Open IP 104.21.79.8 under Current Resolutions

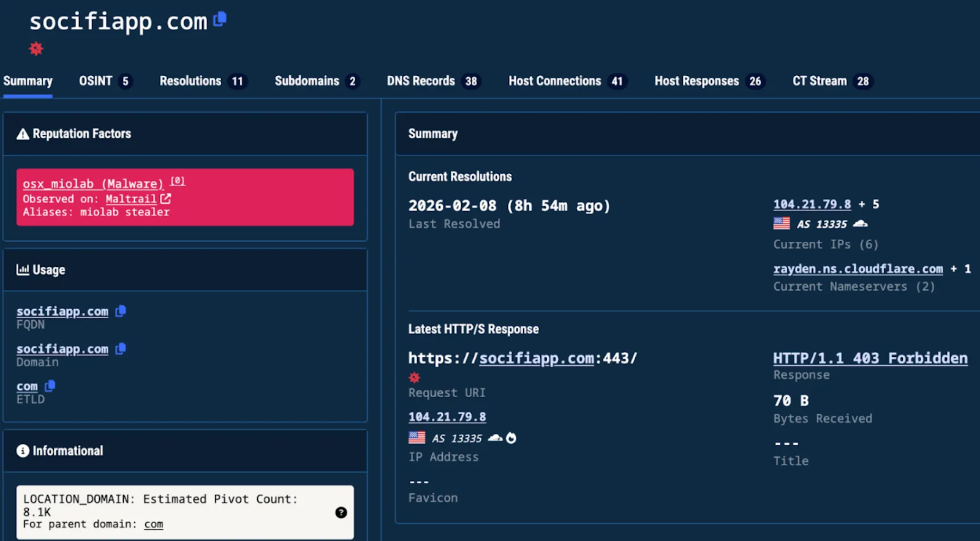click(812, 204)
